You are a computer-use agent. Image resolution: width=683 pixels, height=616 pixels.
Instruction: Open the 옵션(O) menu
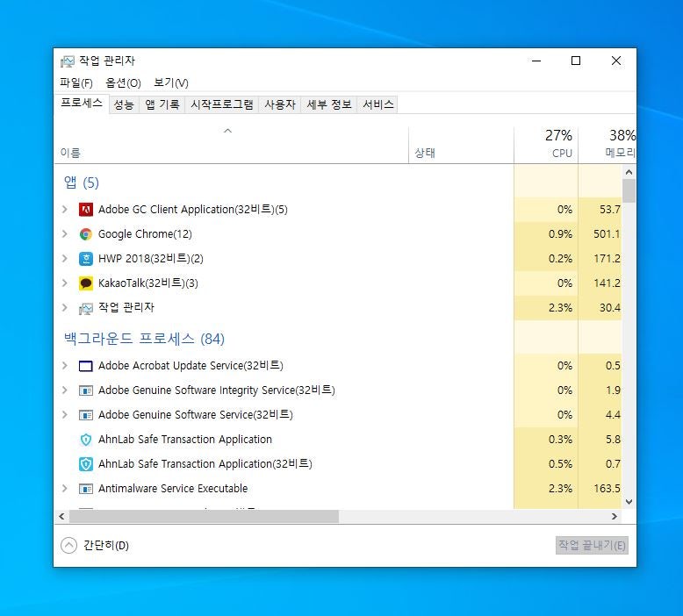click(x=123, y=82)
